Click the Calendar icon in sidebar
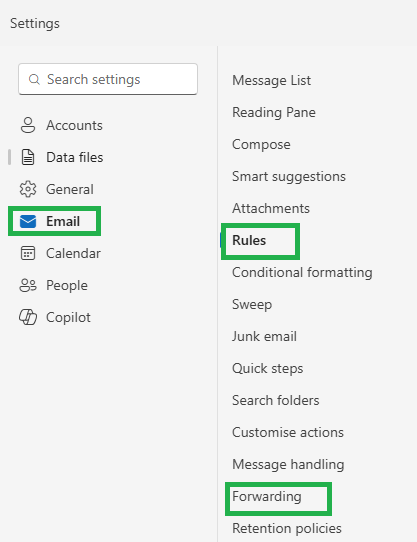This screenshot has height=542, width=417. pyautogui.click(x=28, y=253)
